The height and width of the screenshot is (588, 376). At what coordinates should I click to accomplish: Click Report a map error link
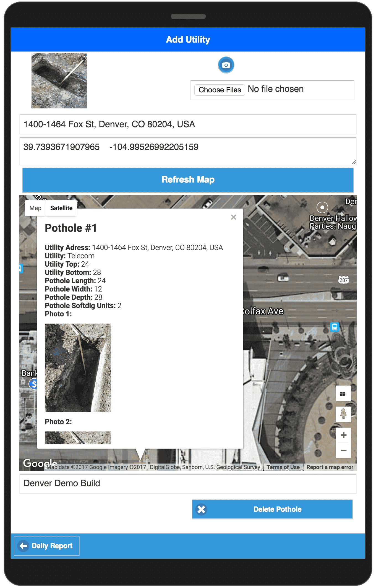(330, 467)
